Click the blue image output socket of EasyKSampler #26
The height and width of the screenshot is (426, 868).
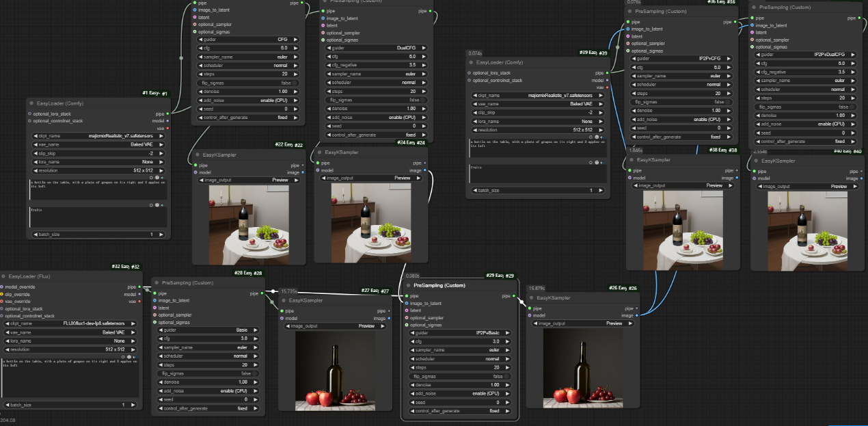(x=637, y=316)
